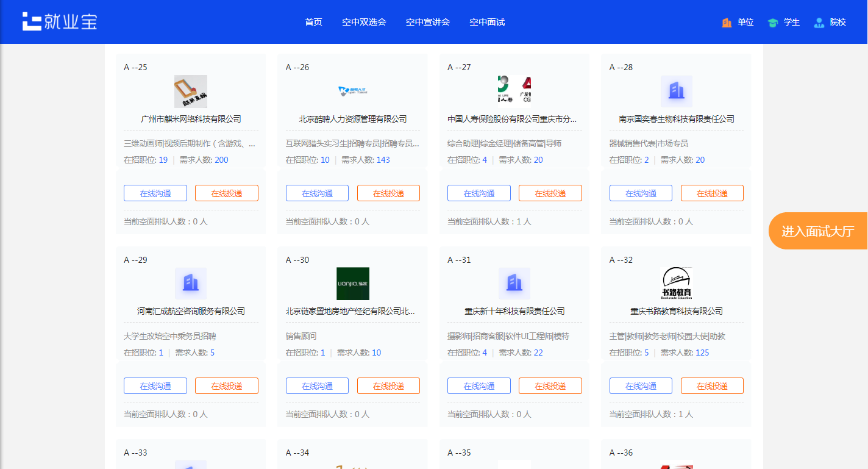Click the 院校 person icon in header

click(819, 23)
